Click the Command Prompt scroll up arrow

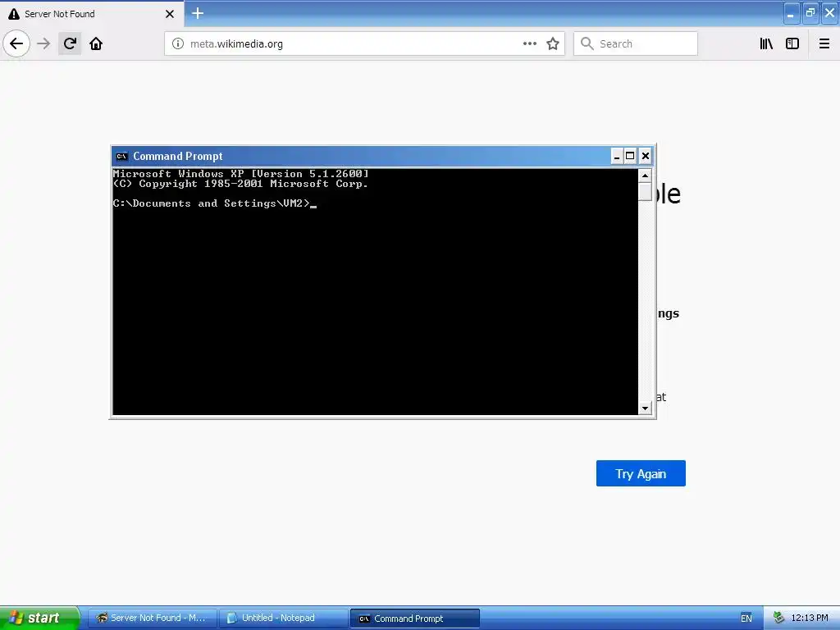click(x=645, y=176)
